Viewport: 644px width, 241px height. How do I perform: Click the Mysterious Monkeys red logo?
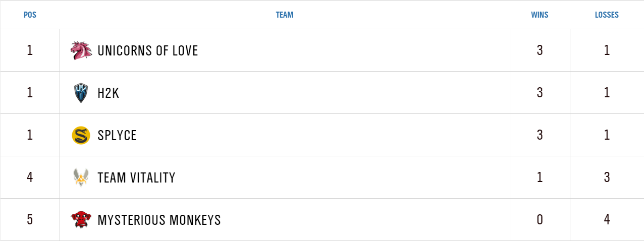pyautogui.click(x=81, y=220)
